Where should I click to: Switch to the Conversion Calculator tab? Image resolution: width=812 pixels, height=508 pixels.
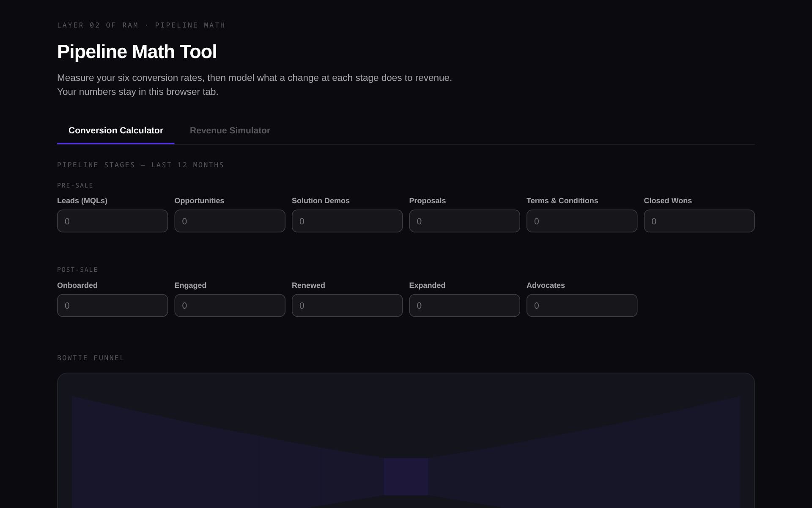tap(115, 130)
